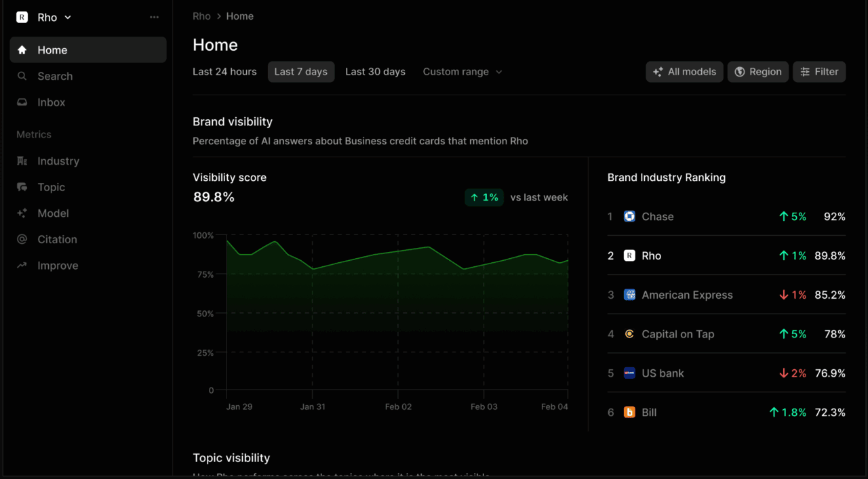868x479 pixels.
Task: Click the Citation at-sign icon
Action: (22, 239)
